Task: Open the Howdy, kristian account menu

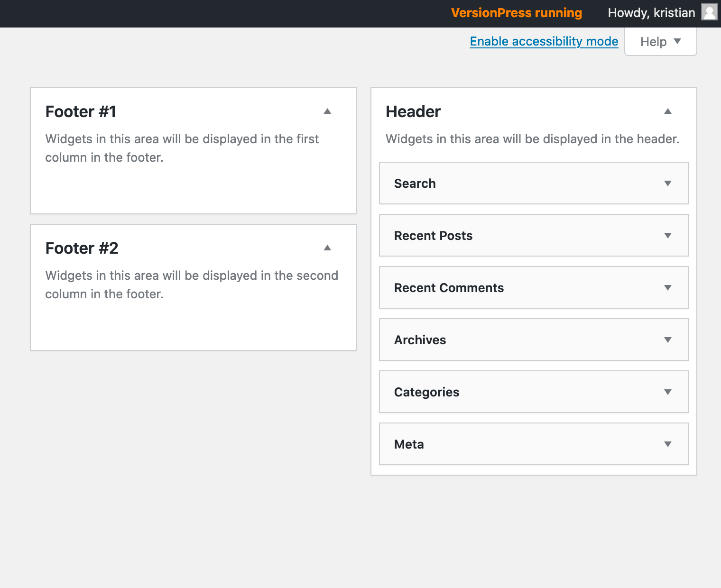Action: [651, 13]
